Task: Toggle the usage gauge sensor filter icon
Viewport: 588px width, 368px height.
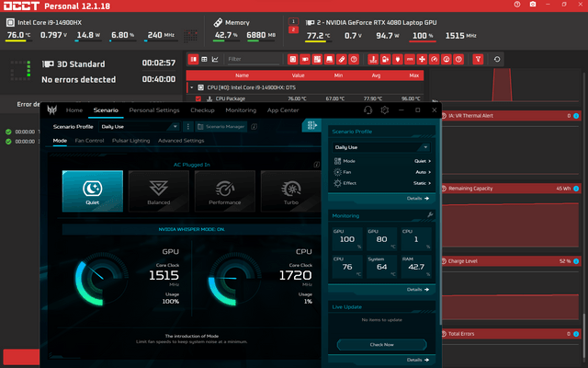Action: click(434, 59)
